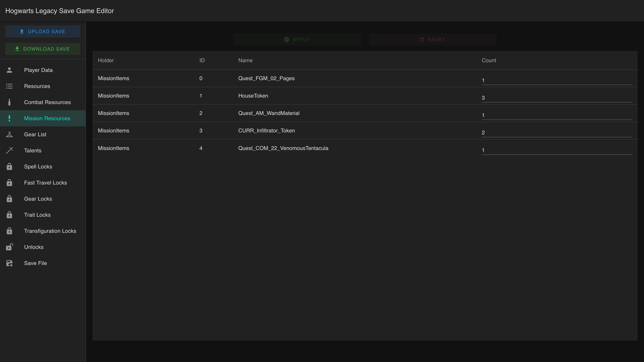Viewport: 644px width, 362px height.
Task: Switch to the Talents section
Action: [43, 150]
